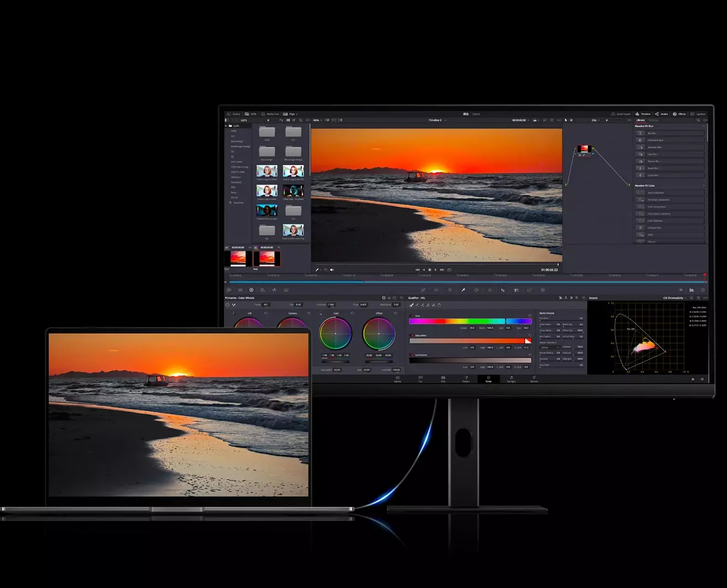
Task: Select the Library tab in effects panel
Action: point(640,120)
